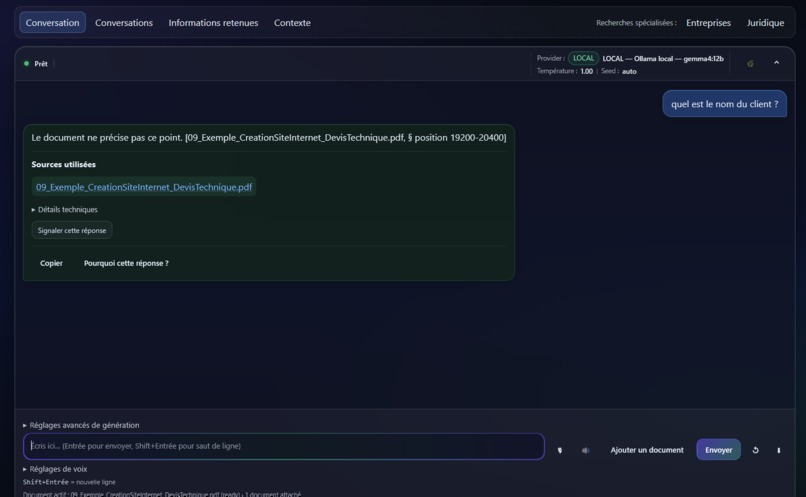Click the small green icon in the provider bar
The width and height of the screenshot is (806, 497).
[750, 63]
